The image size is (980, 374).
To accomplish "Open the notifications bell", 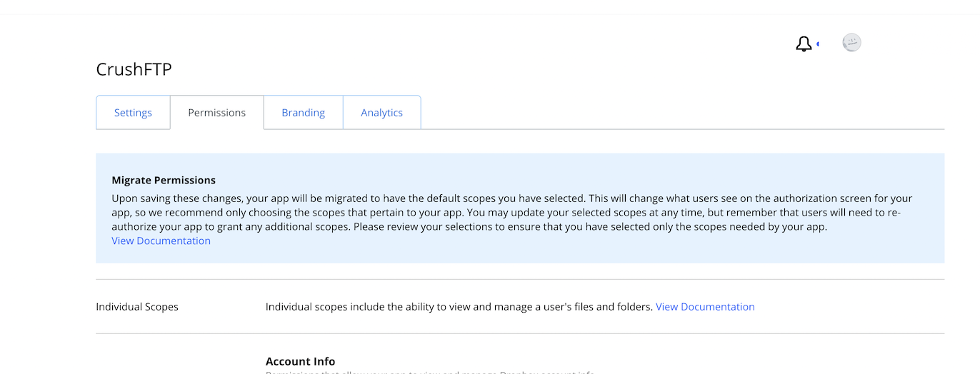I will click(804, 44).
